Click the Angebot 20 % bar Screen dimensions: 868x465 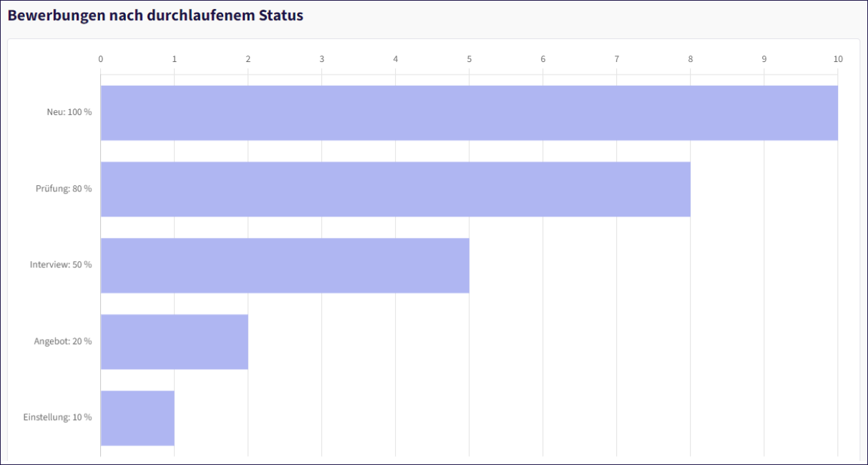click(175, 342)
